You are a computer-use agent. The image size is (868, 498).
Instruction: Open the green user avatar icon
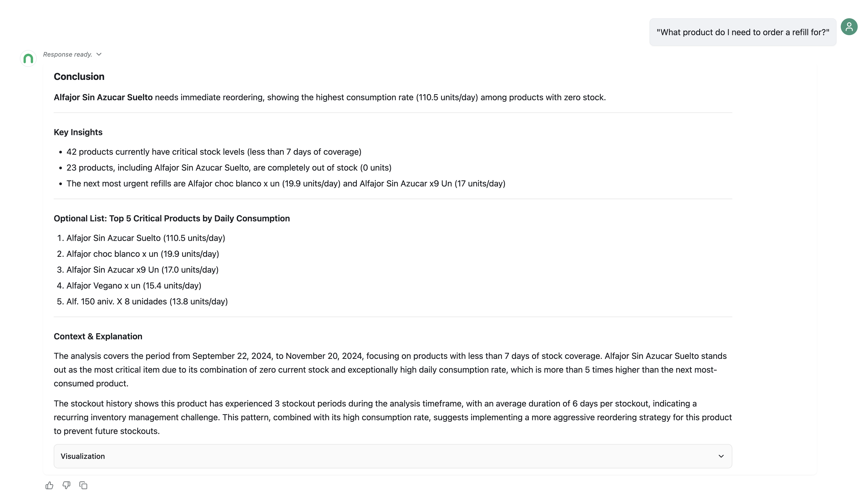coord(849,27)
